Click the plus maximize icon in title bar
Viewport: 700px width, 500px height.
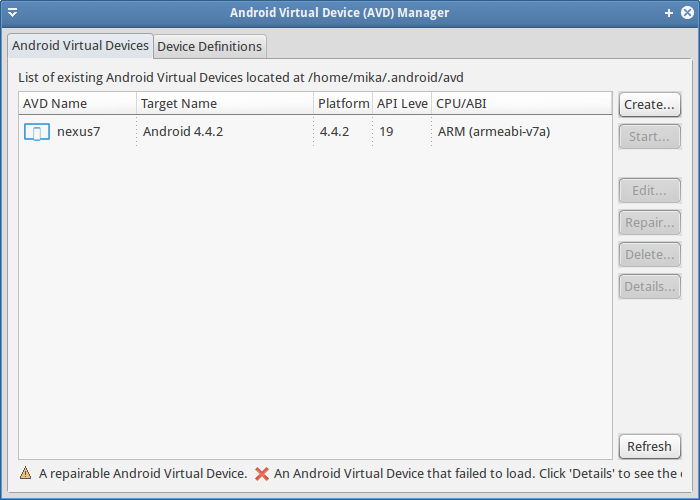click(668, 13)
